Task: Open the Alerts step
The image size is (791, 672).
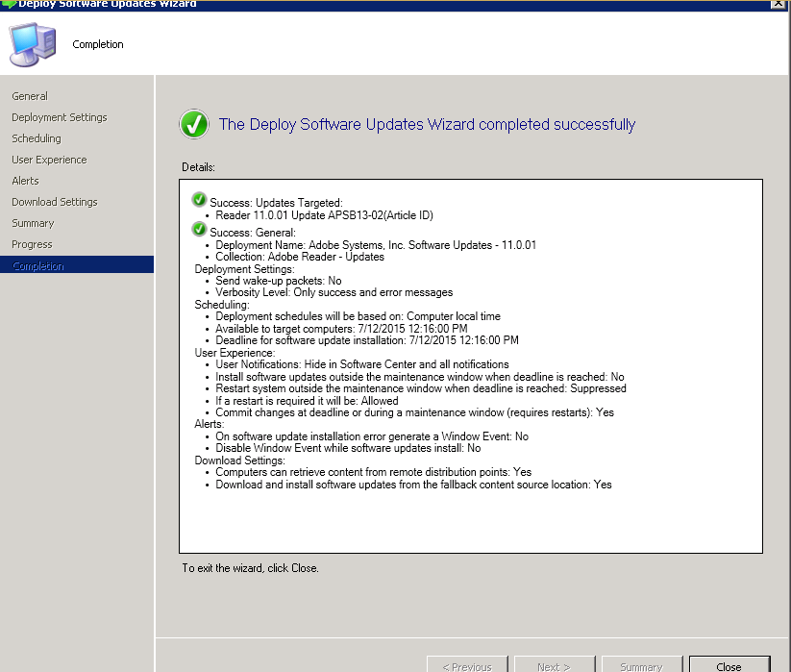Action: (x=25, y=181)
